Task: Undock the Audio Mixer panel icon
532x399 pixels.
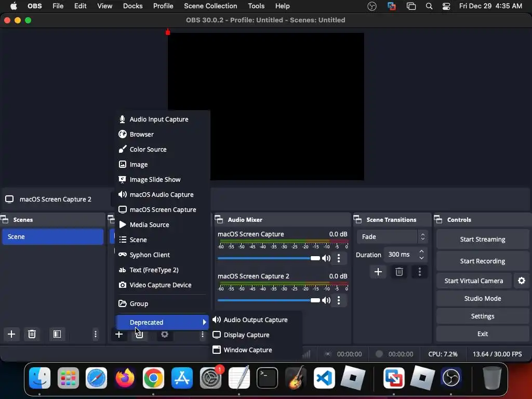Action: [x=219, y=220]
